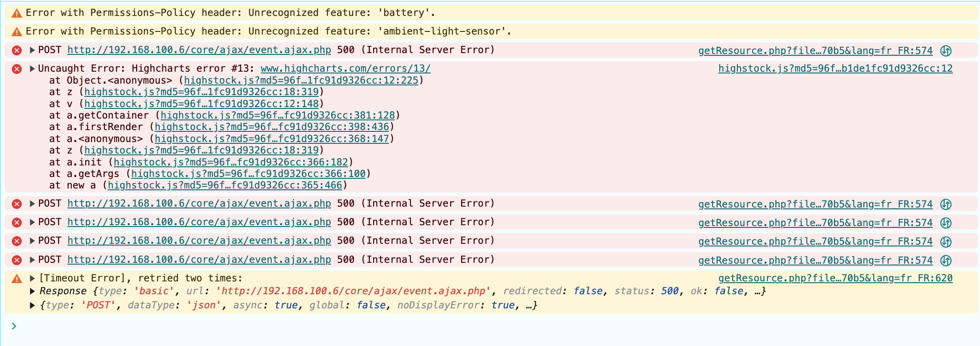980x346 pixels.
Task: Open the 'new a' stack frame link 365:466
Action: [225, 185]
